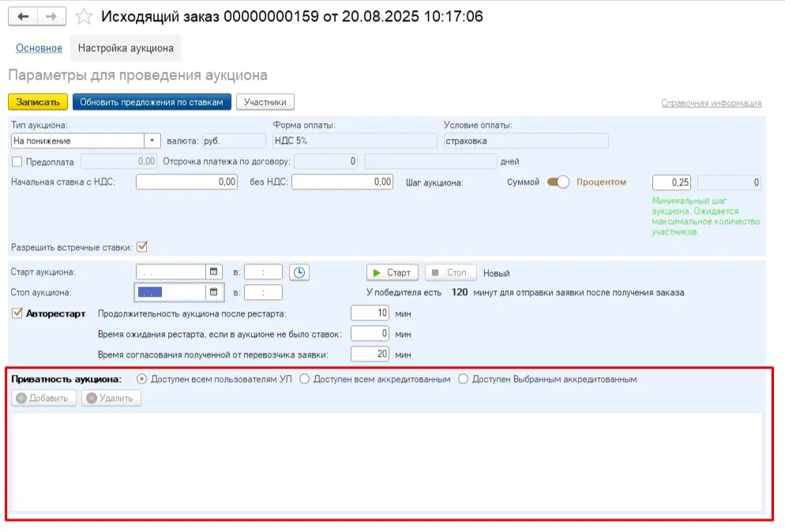Open the Настройка аукциона tab
The width and height of the screenshot is (785, 532).
126,48
